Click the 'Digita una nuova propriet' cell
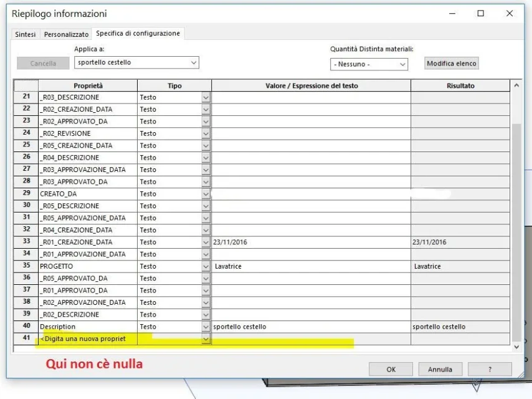This screenshot has height=399, width=532. click(88, 339)
